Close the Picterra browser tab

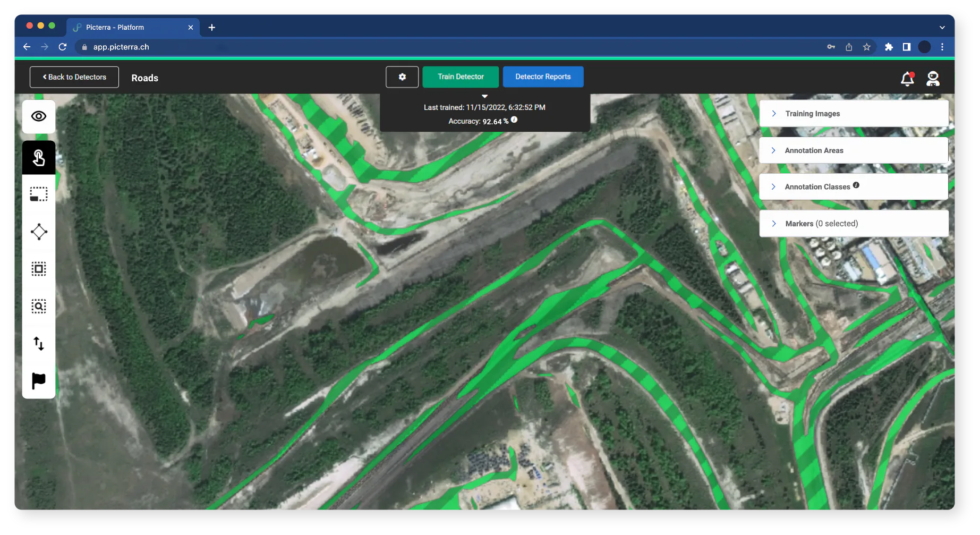point(191,28)
